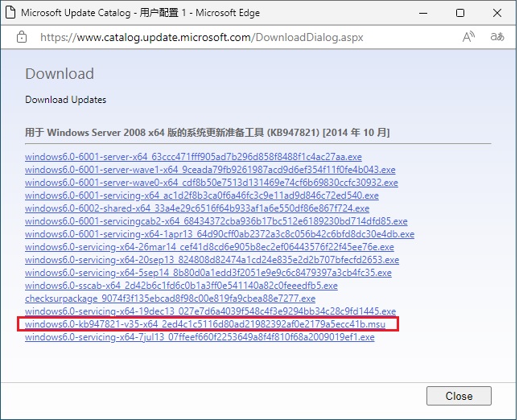Image resolution: width=519 pixels, height=420 pixels.
Task: Download the checksurpackage exe link
Action: point(170,299)
